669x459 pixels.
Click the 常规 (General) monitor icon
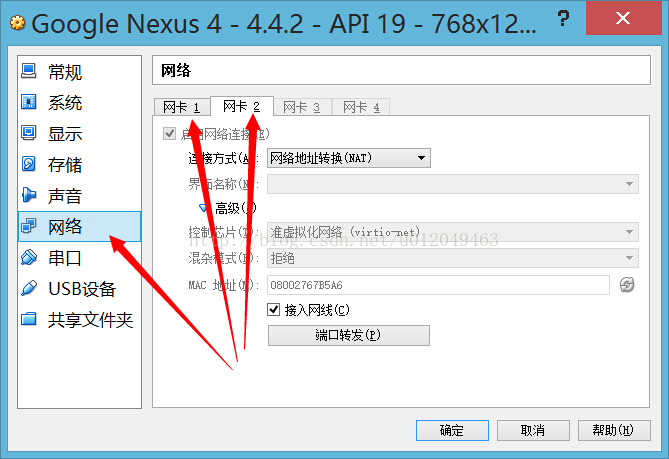click(29, 71)
